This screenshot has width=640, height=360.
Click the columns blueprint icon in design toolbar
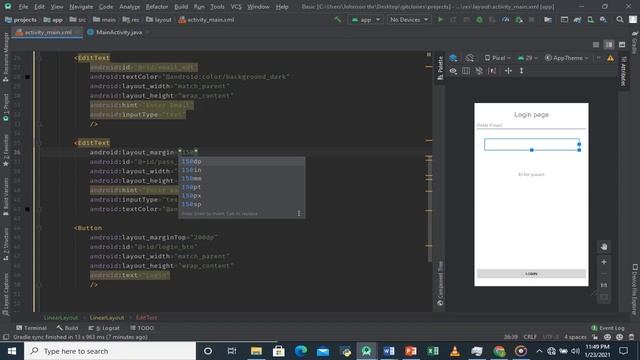(466, 71)
